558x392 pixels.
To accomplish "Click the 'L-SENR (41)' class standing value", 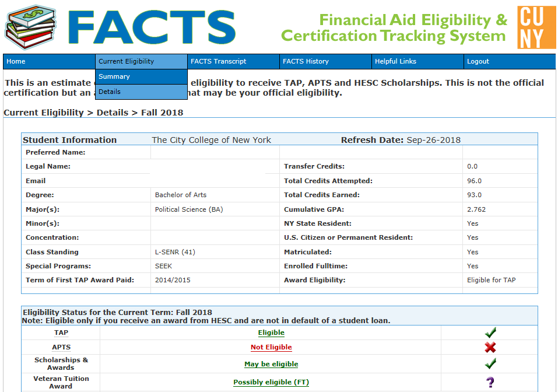I will pos(175,252).
